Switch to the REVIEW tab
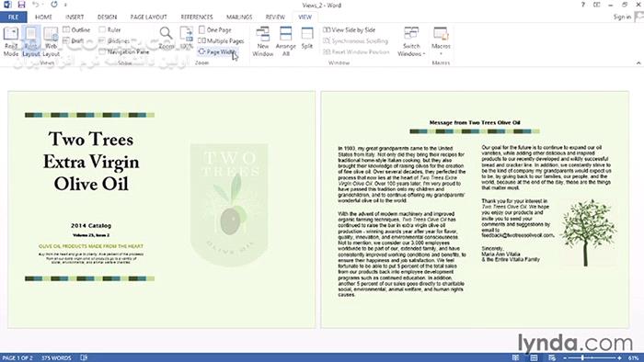This screenshot has width=644, height=362. click(275, 17)
